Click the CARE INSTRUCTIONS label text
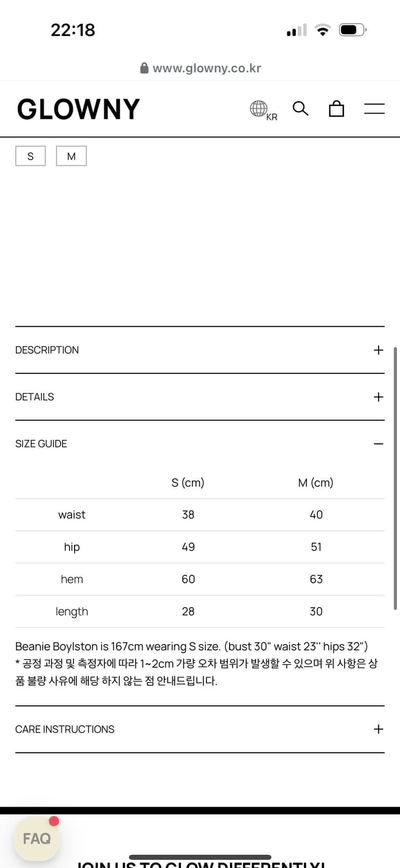400x868 pixels. pyautogui.click(x=65, y=729)
